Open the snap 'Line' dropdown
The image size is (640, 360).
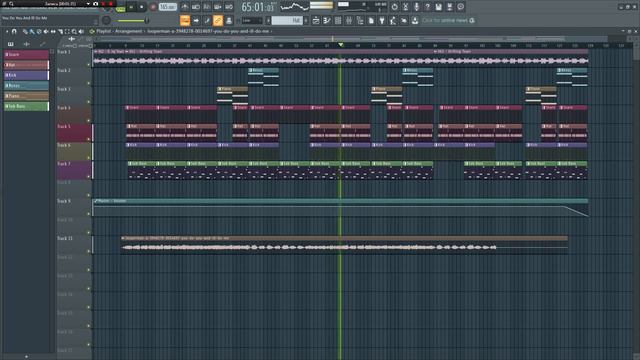pyautogui.click(x=252, y=20)
